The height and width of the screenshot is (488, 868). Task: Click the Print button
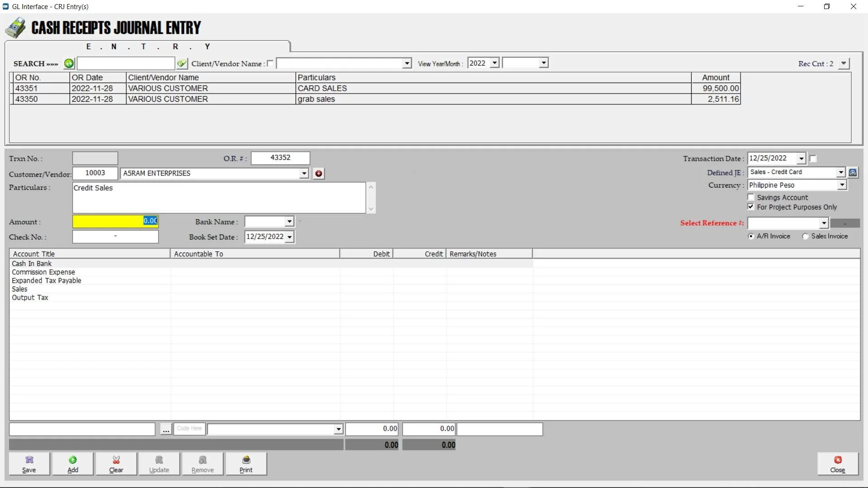coord(246,464)
